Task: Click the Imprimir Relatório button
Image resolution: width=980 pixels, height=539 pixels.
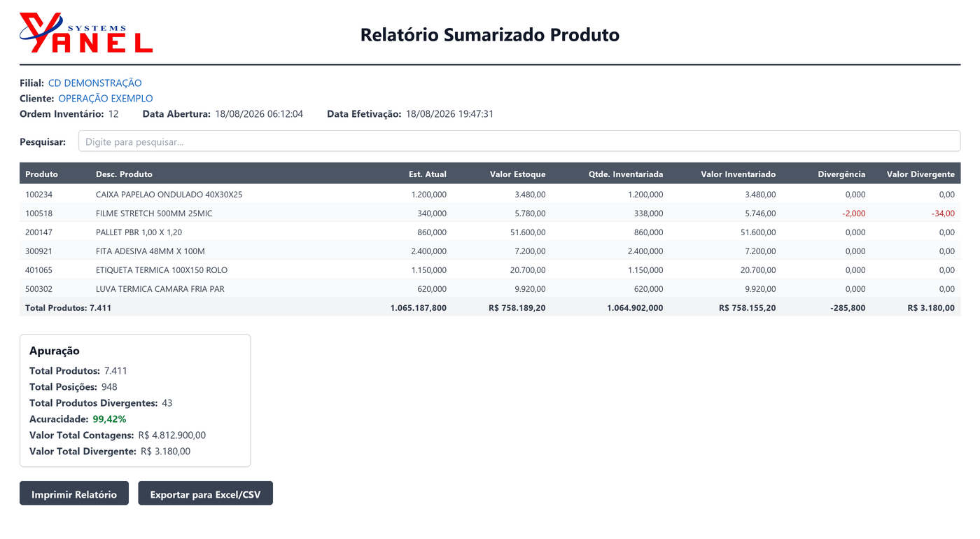Action: coord(74,493)
